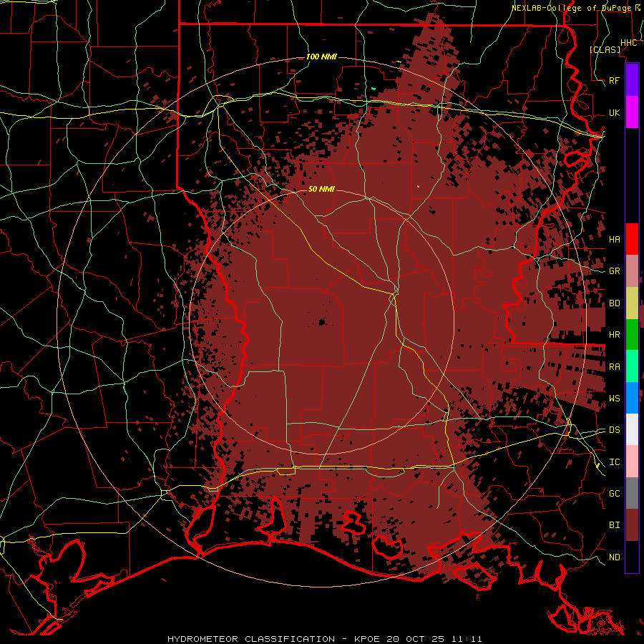Click the RA legend label

click(x=614, y=367)
